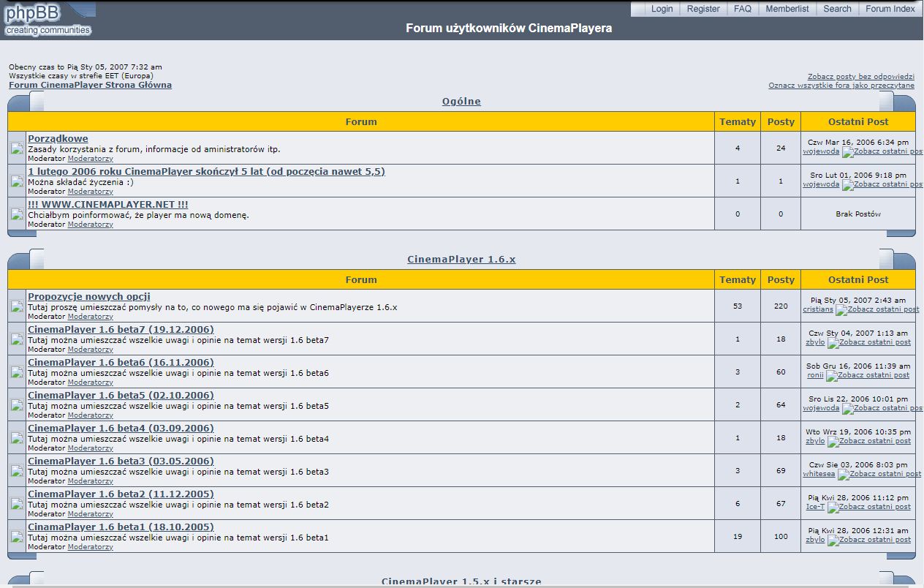
Task: Open cristians user profile
Action: [x=818, y=309]
